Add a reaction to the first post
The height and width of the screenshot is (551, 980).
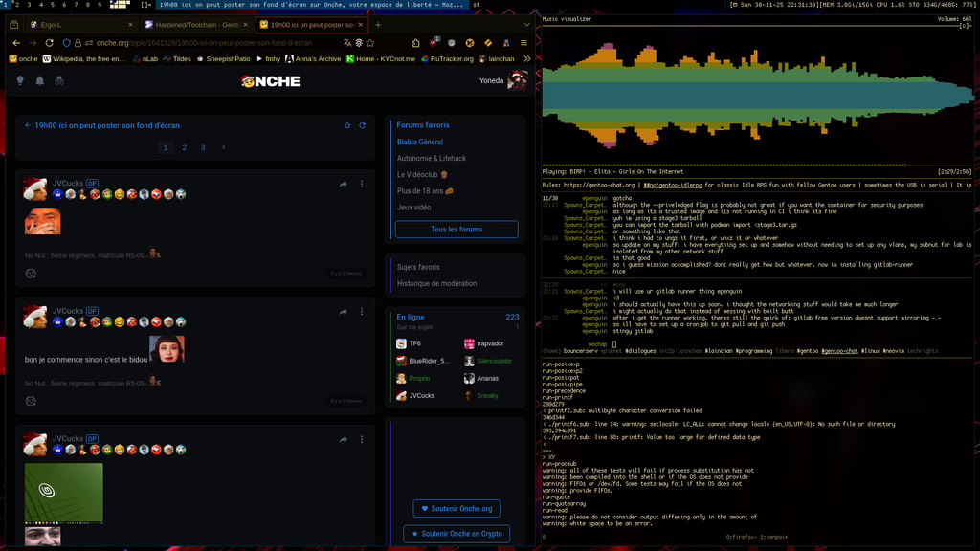(31, 273)
